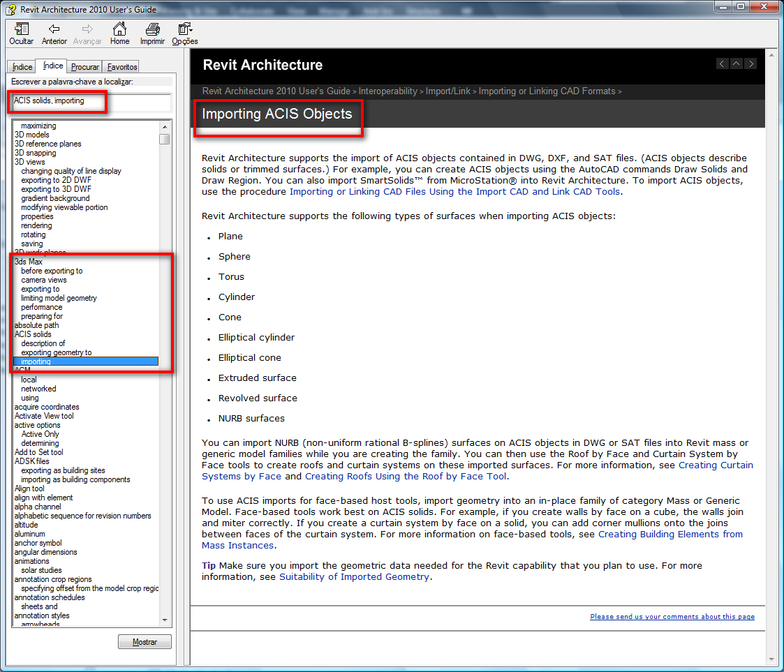Click Interoperability in the breadcrumb
The height and width of the screenshot is (672, 784).
(387, 91)
